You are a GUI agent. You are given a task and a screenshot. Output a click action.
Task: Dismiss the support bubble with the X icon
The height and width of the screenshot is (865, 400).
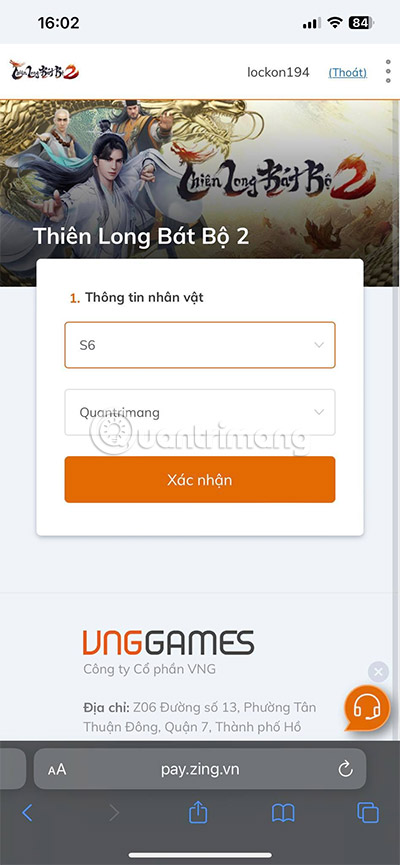pyautogui.click(x=378, y=672)
